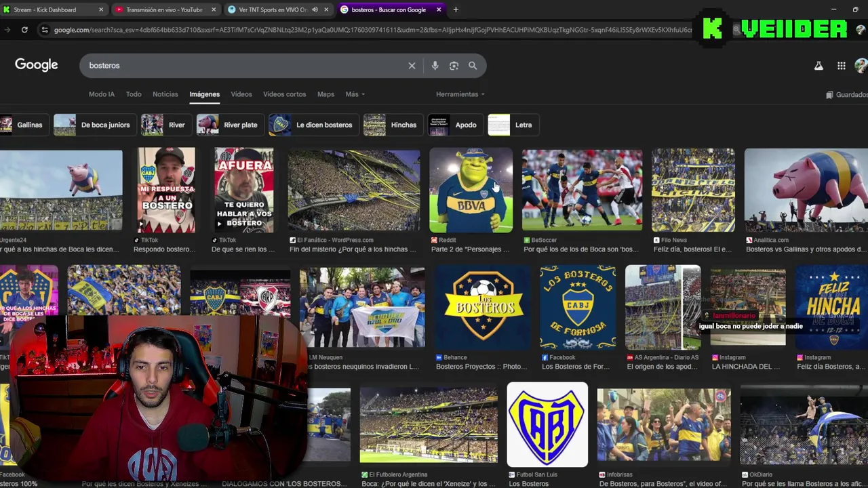Open Analitica.com inflatable pig image
Screen dimensions: 868x488
(x=806, y=190)
